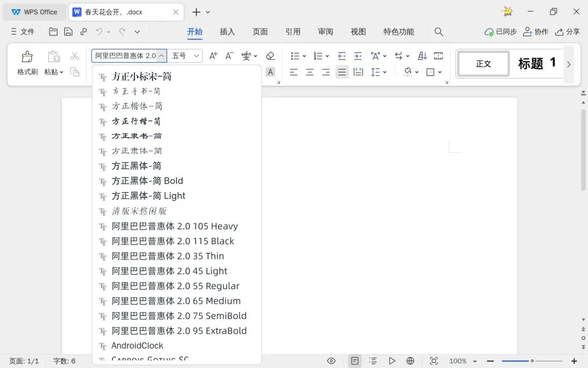Select font 清版宋悠闲版
Screen dimensions: 588x368
point(176,211)
